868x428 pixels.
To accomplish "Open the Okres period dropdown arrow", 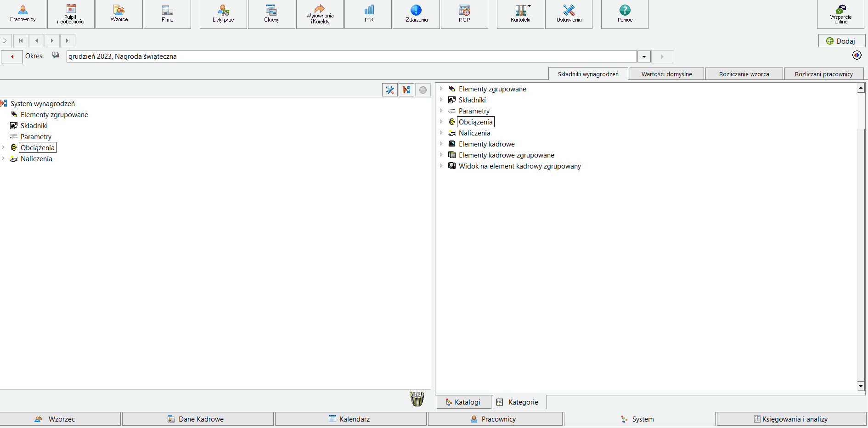I will (x=644, y=56).
